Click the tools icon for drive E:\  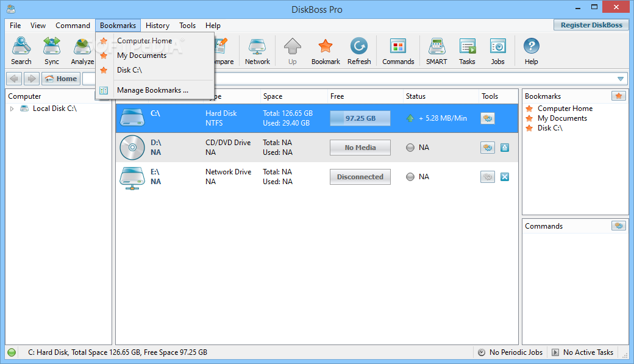(x=488, y=177)
